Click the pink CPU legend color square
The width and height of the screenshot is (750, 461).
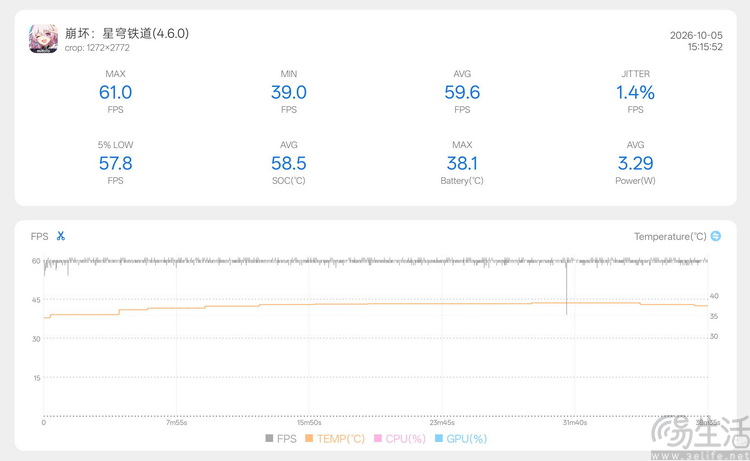point(378,438)
